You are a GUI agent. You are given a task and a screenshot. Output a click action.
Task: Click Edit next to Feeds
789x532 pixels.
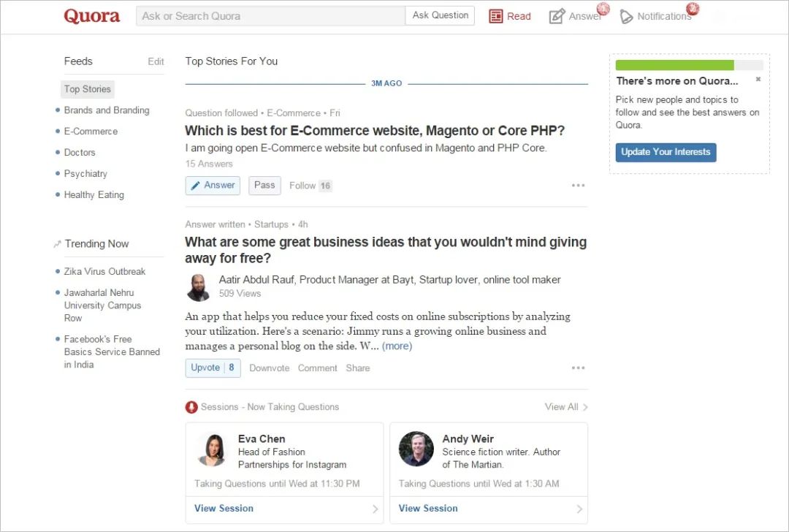[156, 61]
